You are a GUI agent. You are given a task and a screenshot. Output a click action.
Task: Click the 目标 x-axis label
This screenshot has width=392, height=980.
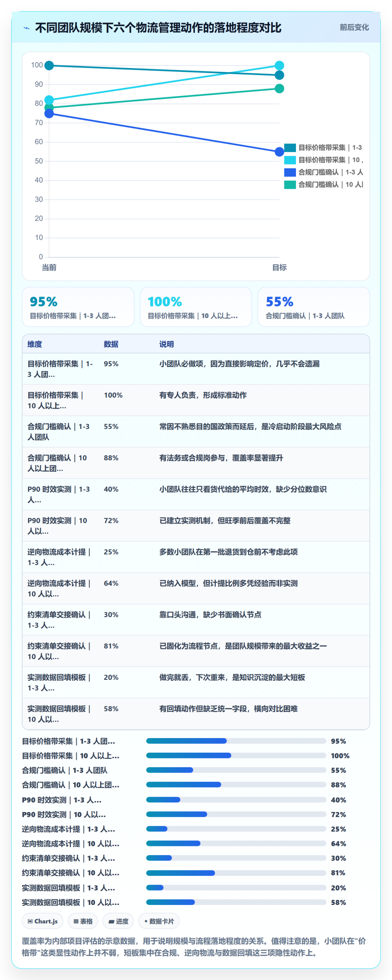(279, 268)
